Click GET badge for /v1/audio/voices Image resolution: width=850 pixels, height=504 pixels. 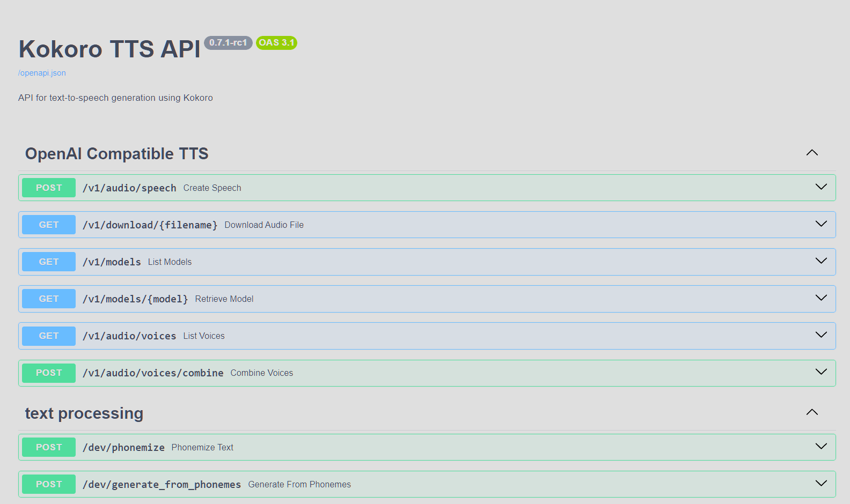49,336
